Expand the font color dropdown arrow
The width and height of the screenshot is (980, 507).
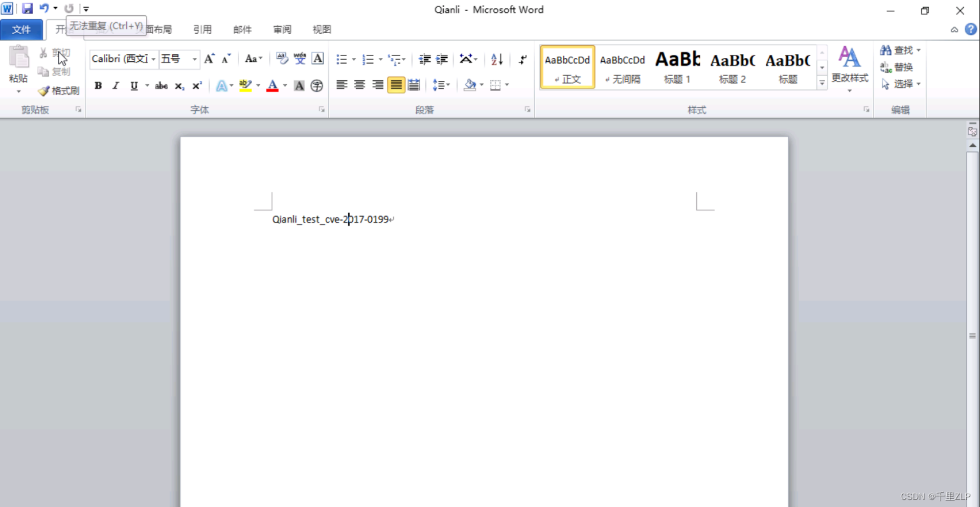pyautogui.click(x=285, y=85)
